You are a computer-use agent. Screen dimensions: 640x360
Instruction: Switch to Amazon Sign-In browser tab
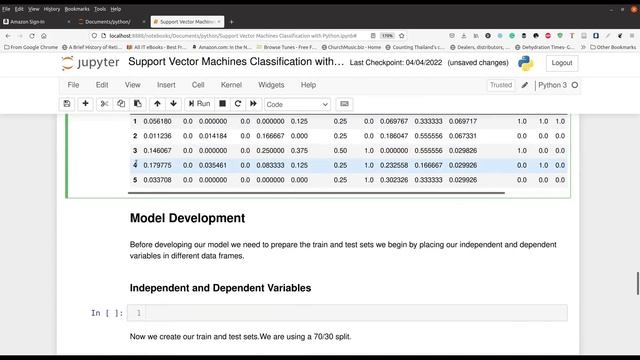tap(37, 22)
